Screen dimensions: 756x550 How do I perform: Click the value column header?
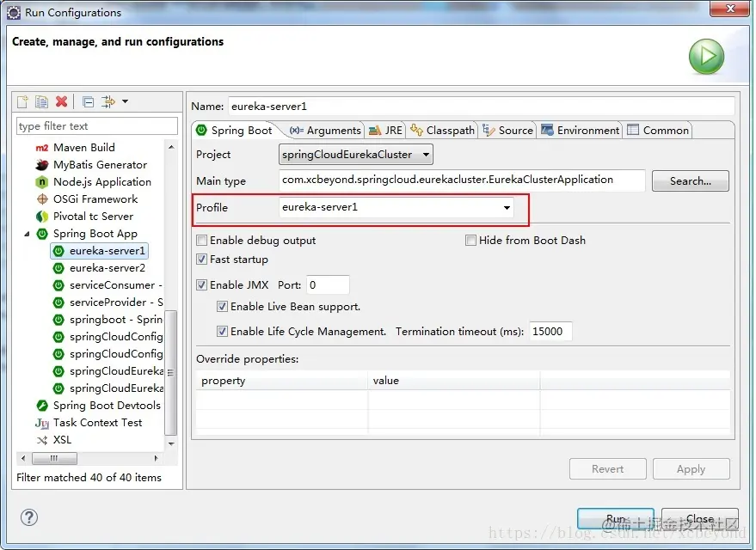point(454,381)
